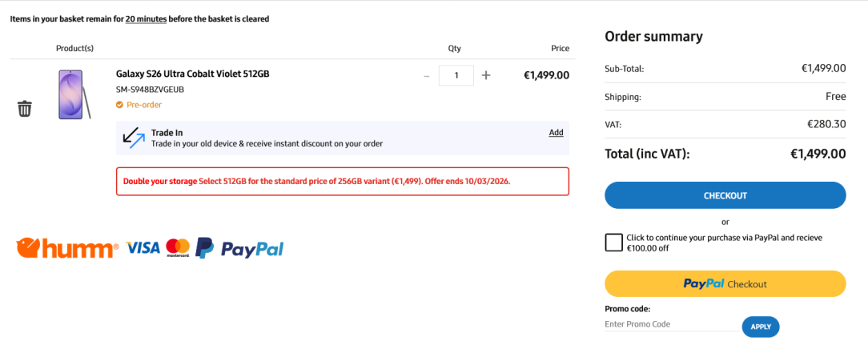Viewport: 868px width, 361px height.
Task: Click the Mastercard logo
Action: click(178, 248)
